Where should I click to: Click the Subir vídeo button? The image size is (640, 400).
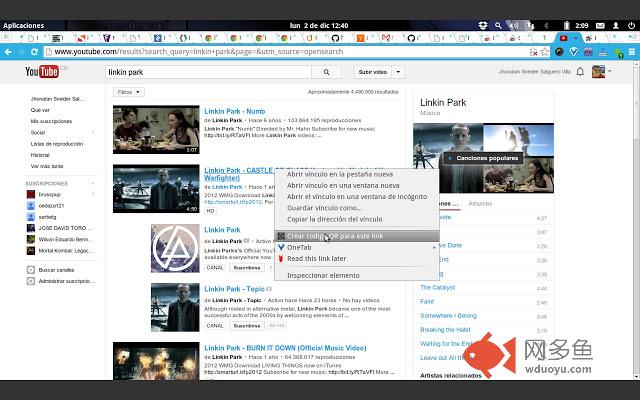click(373, 72)
